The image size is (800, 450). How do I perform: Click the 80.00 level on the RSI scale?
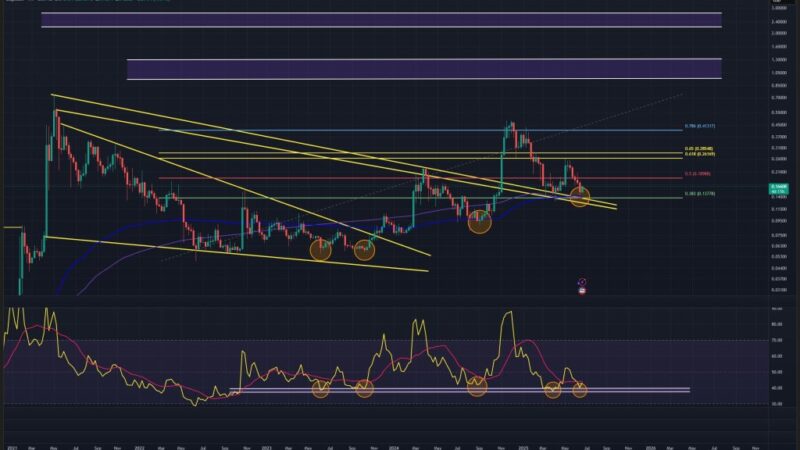click(777, 324)
